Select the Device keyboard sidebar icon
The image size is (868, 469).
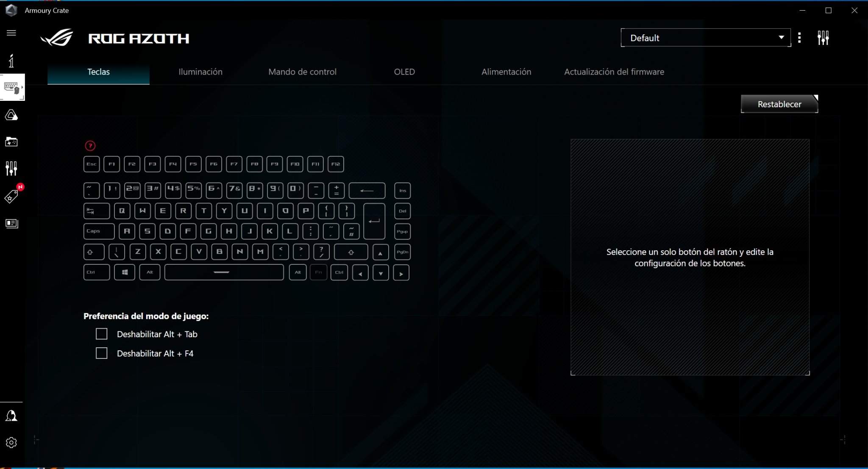pyautogui.click(x=12, y=87)
